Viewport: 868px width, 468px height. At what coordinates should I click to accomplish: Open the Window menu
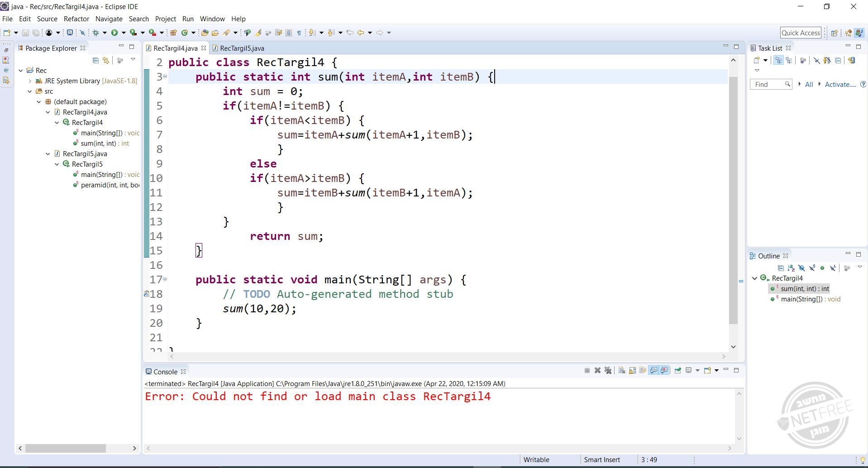pyautogui.click(x=212, y=19)
